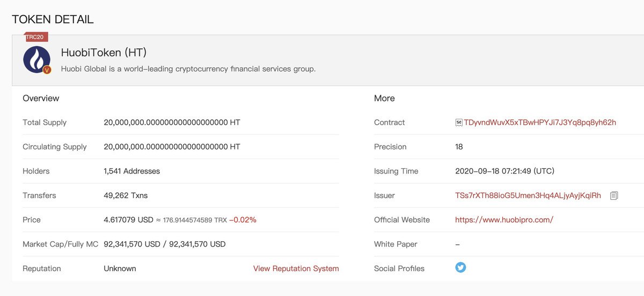This screenshot has width=644, height=296.
Task: Click the TRC20 tag label
Action: [36, 37]
